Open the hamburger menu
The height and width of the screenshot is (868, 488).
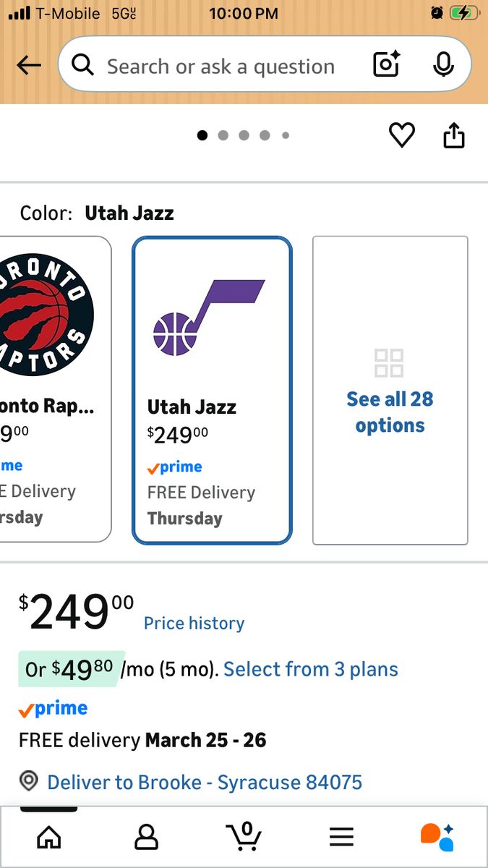click(341, 838)
